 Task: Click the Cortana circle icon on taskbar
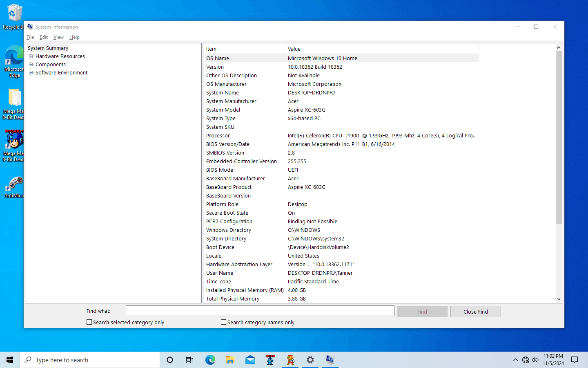coord(170,360)
